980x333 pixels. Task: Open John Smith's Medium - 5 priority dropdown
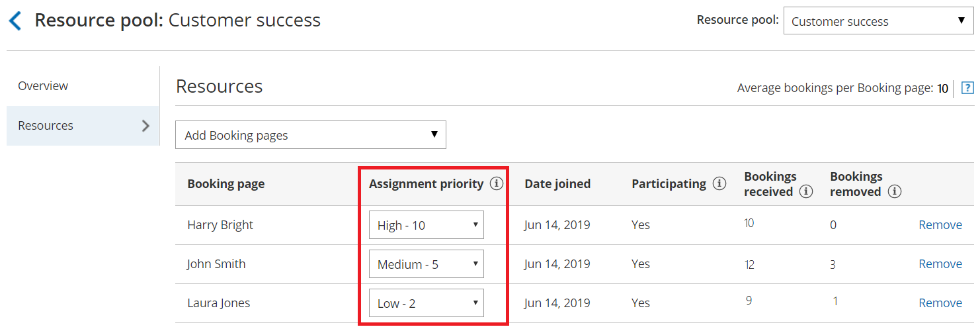click(426, 264)
